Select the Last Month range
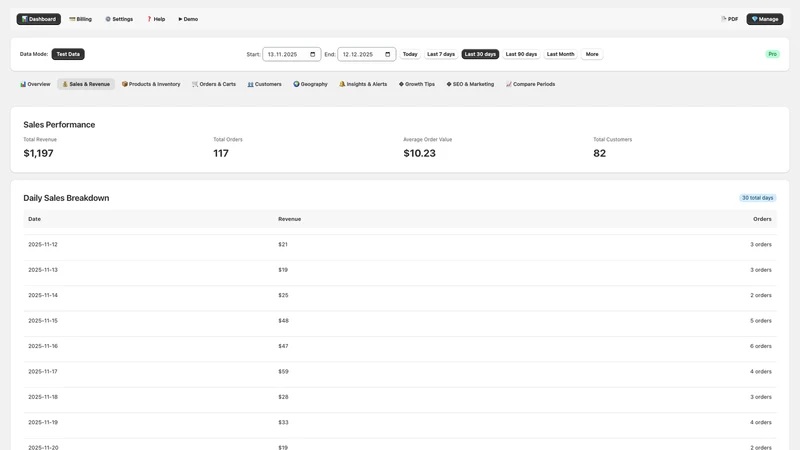Image resolution: width=800 pixels, height=450 pixels. coord(560,54)
